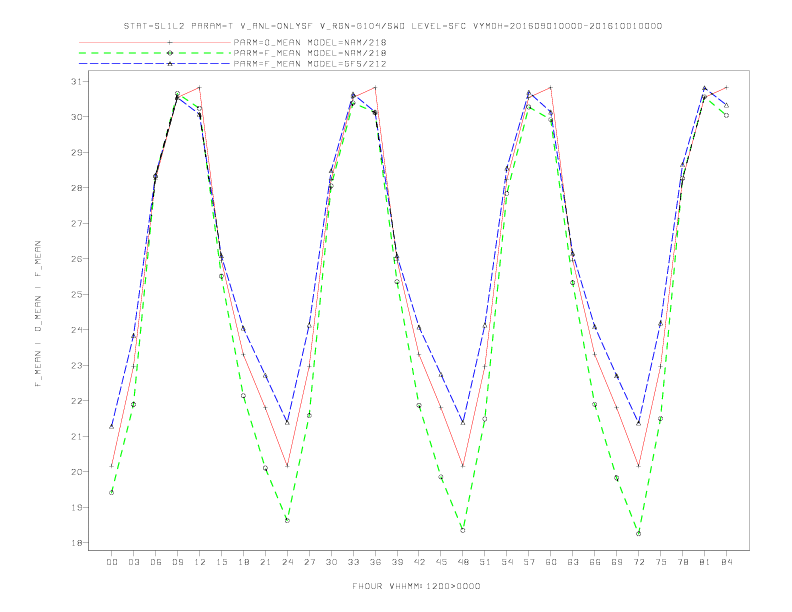The width and height of the screenshot is (792, 612).
Task: Click the blue dashed legend line sample
Action: tap(155, 64)
